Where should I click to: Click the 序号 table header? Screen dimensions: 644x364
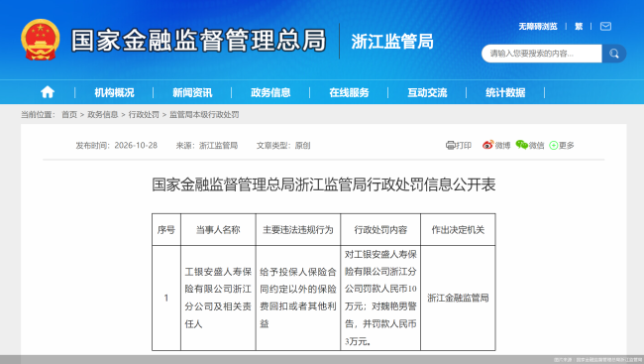click(166, 230)
